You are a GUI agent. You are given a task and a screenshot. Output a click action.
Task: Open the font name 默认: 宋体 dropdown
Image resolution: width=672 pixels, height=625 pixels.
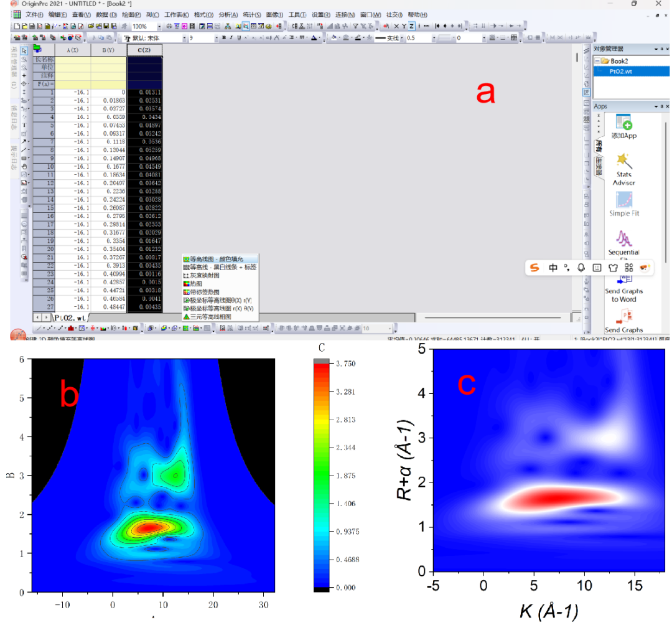(184, 38)
